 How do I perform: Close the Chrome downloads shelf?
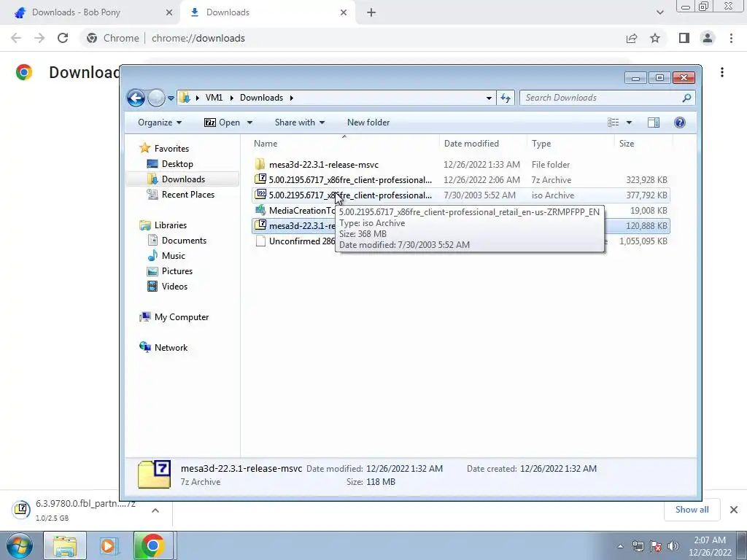734,510
